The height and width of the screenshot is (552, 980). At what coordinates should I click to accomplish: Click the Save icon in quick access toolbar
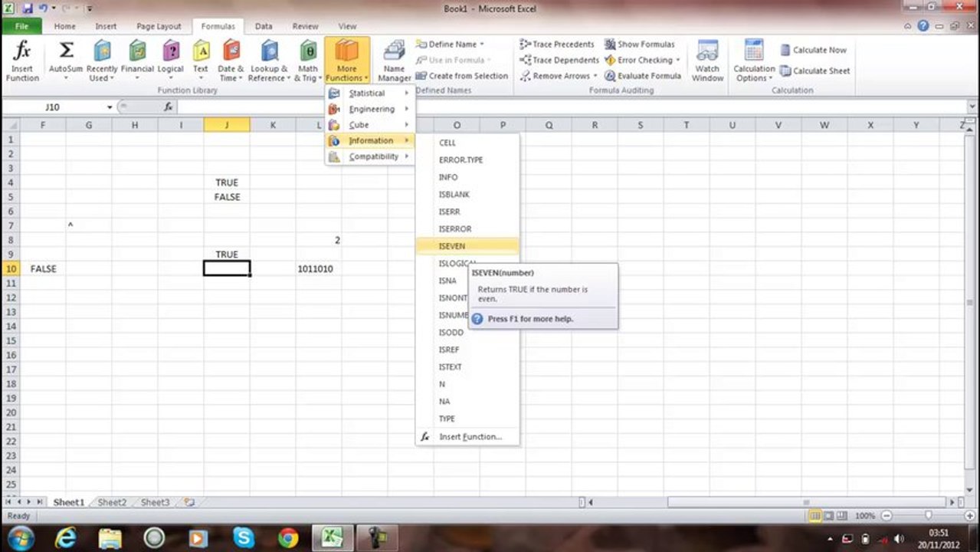pos(28,8)
